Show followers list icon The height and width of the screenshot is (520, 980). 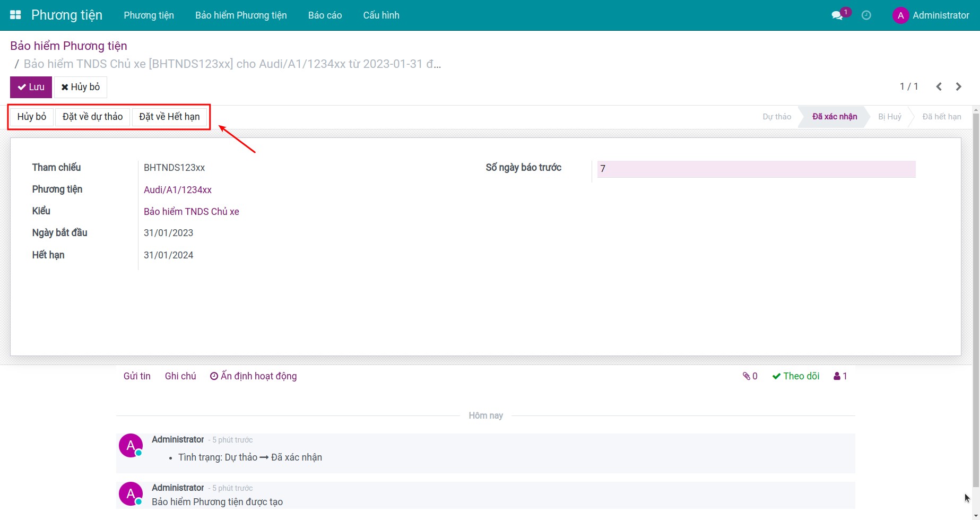(x=840, y=376)
